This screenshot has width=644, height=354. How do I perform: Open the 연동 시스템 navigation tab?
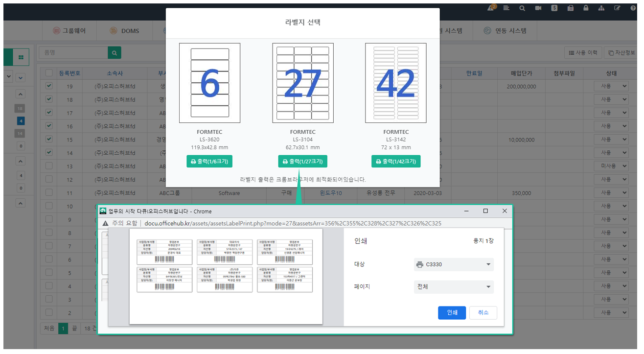[506, 31]
